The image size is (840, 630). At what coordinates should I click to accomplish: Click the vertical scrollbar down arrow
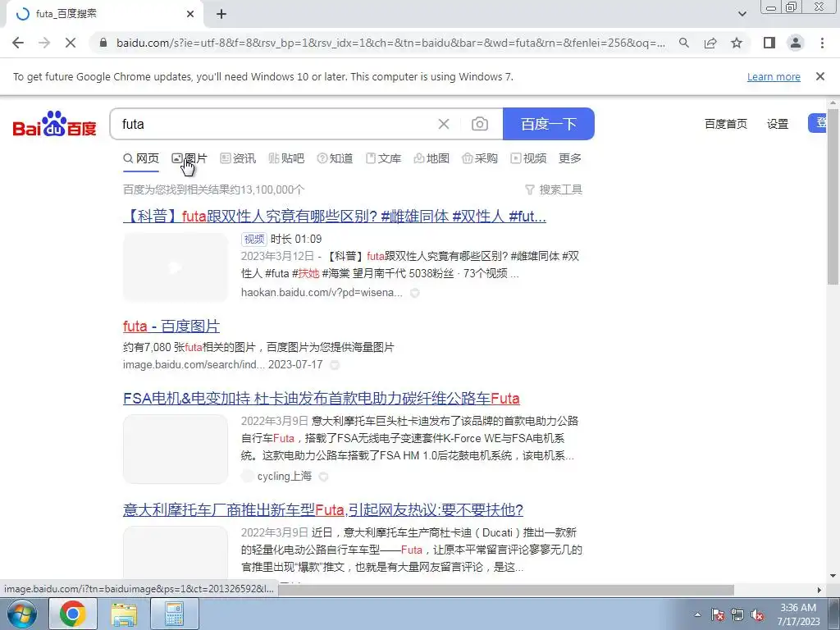(x=833, y=576)
